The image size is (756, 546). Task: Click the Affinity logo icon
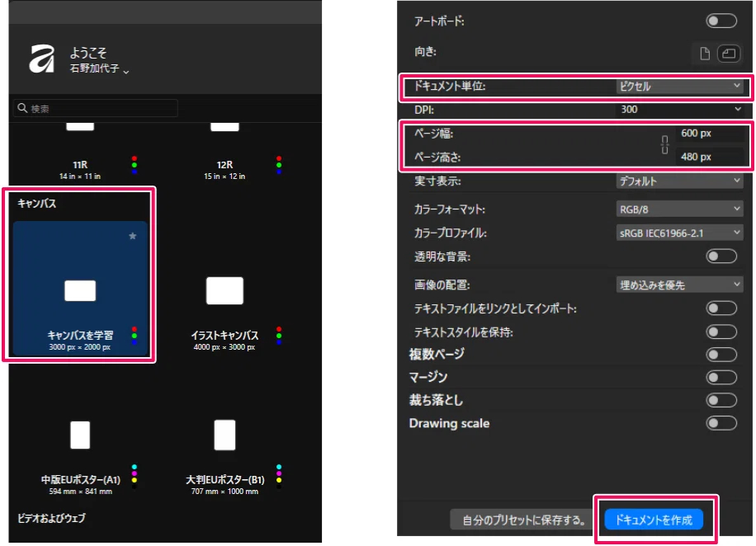point(42,59)
